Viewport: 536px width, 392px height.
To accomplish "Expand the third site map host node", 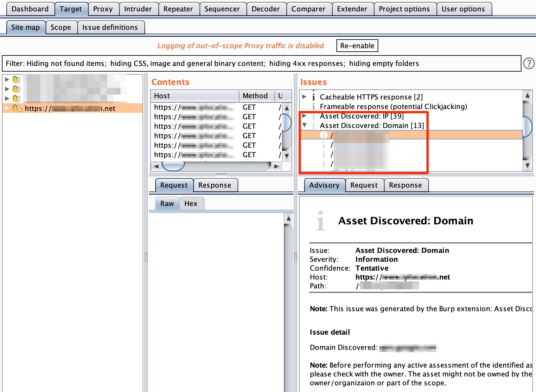I will pos(7,98).
